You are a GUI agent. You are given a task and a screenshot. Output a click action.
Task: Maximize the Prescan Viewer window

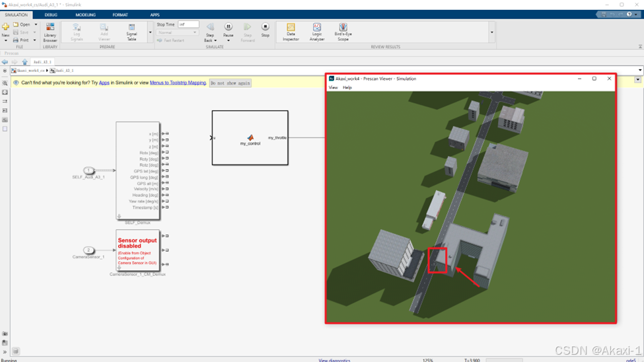coord(594,79)
